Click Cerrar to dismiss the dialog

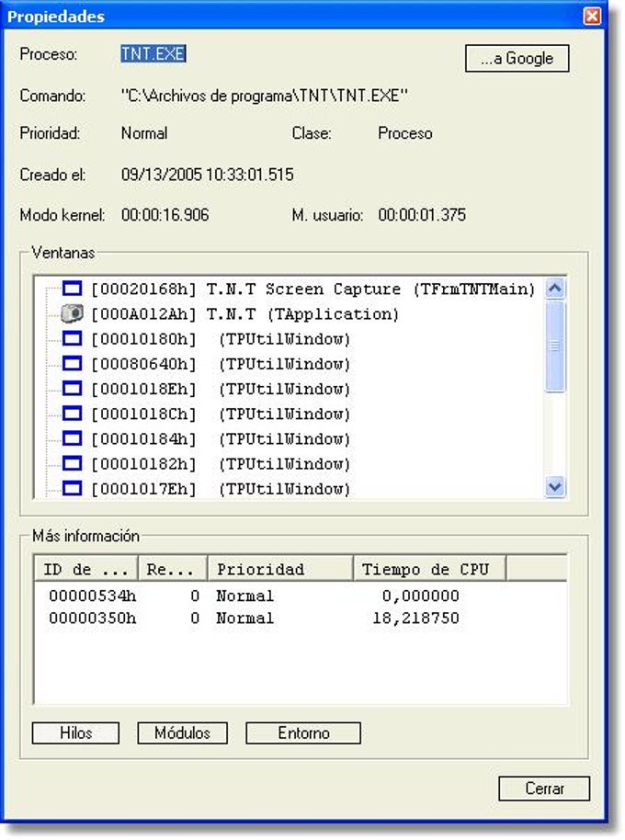point(544,789)
